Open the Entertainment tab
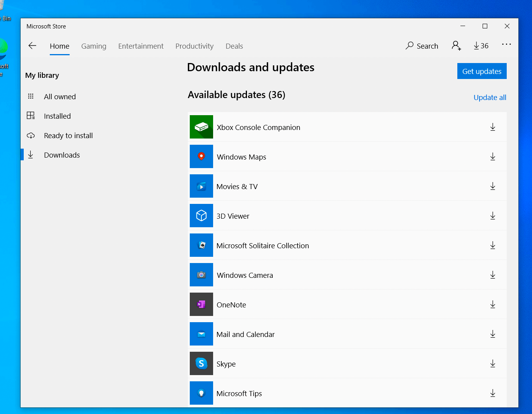 coord(141,46)
